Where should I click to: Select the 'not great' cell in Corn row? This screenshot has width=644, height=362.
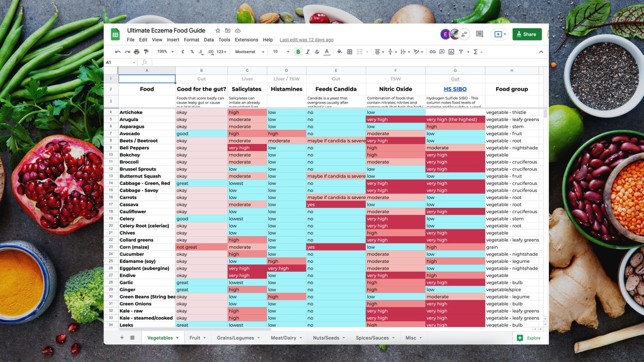coord(201,247)
